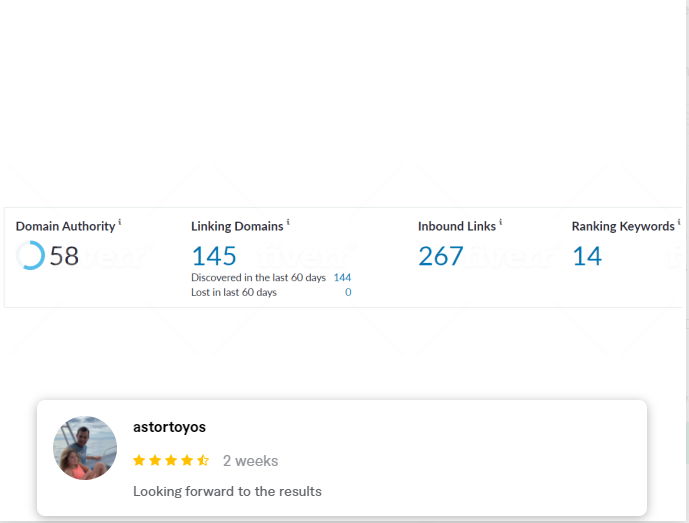
Task: Click the first yellow rating star
Action: tap(139, 461)
